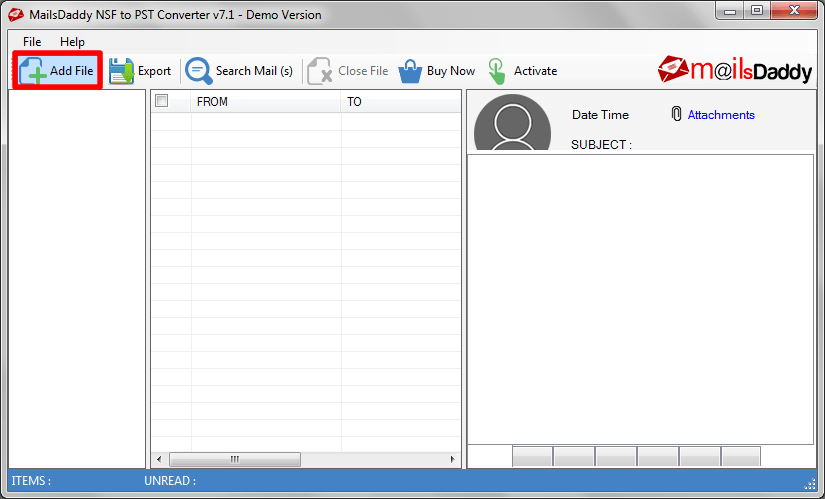
Task: Open the Attachments link
Action: point(721,115)
